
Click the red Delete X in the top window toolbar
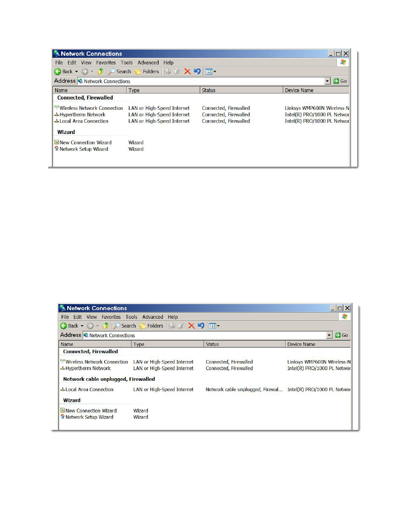point(187,72)
